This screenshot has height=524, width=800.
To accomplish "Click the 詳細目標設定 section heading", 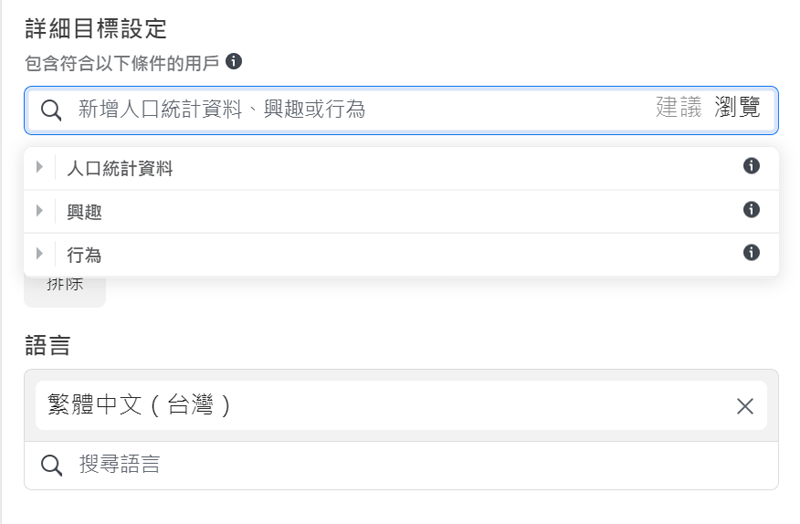I will click(96, 28).
